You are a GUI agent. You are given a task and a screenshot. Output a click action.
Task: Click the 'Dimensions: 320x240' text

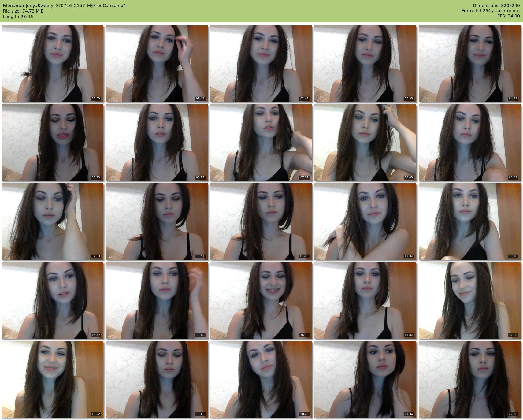(x=496, y=6)
